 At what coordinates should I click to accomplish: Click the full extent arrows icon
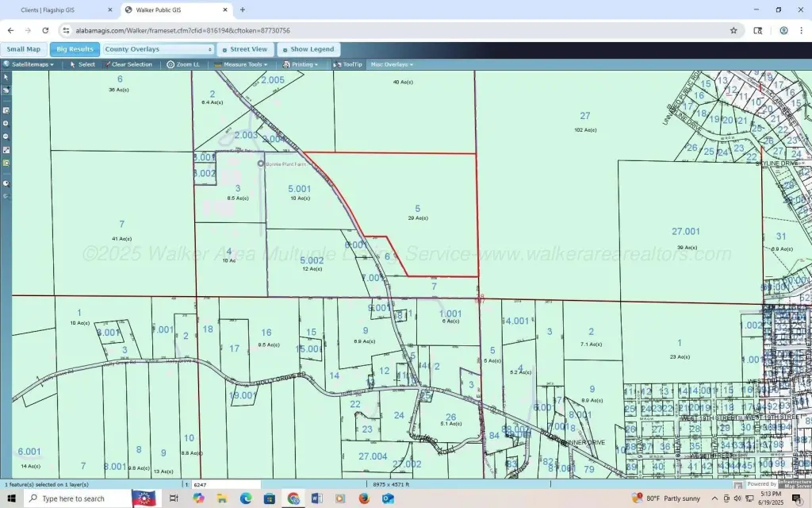[x=6, y=149]
